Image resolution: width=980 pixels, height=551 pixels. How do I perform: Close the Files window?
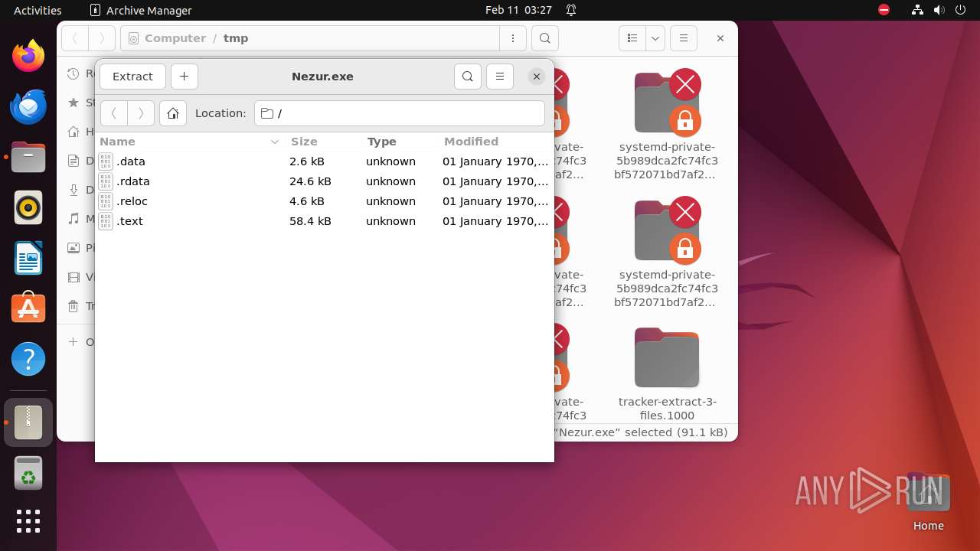point(720,38)
